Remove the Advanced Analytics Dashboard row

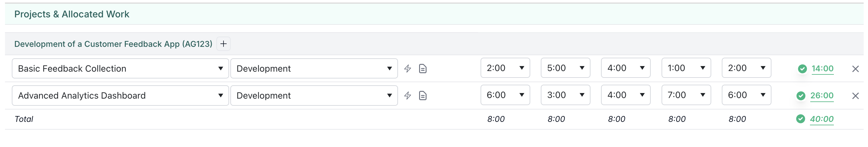click(855, 96)
